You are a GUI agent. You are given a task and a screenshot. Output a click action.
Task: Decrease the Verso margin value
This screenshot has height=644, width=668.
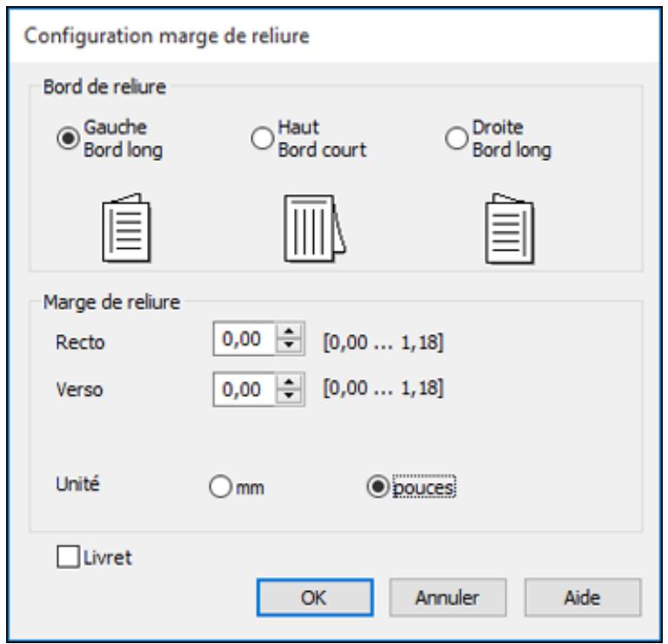click(290, 396)
